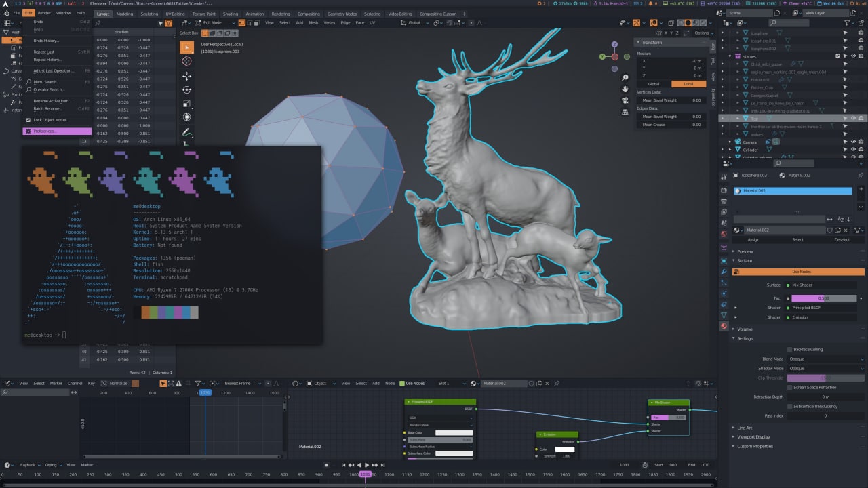Adjust Fac slider in material Surface panel
This screenshot has width=868, height=488.
(x=824, y=298)
